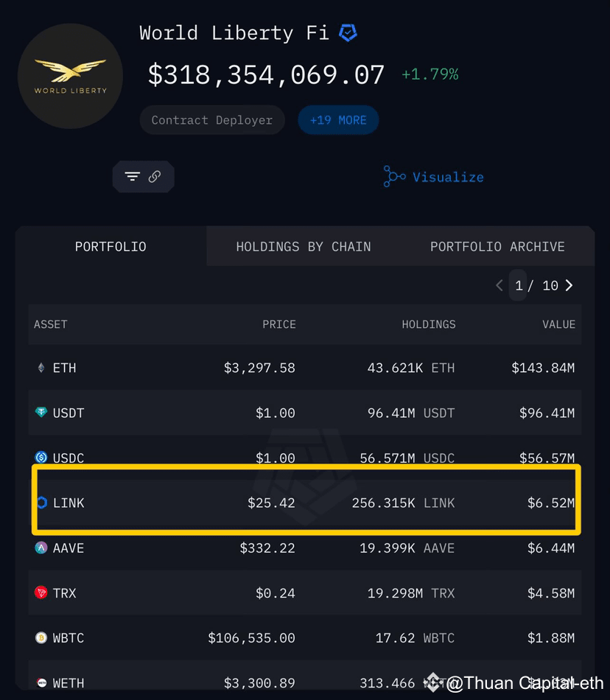Screen dimensions: 610x700
Task: Click the copy link icon
Action: (153, 176)
